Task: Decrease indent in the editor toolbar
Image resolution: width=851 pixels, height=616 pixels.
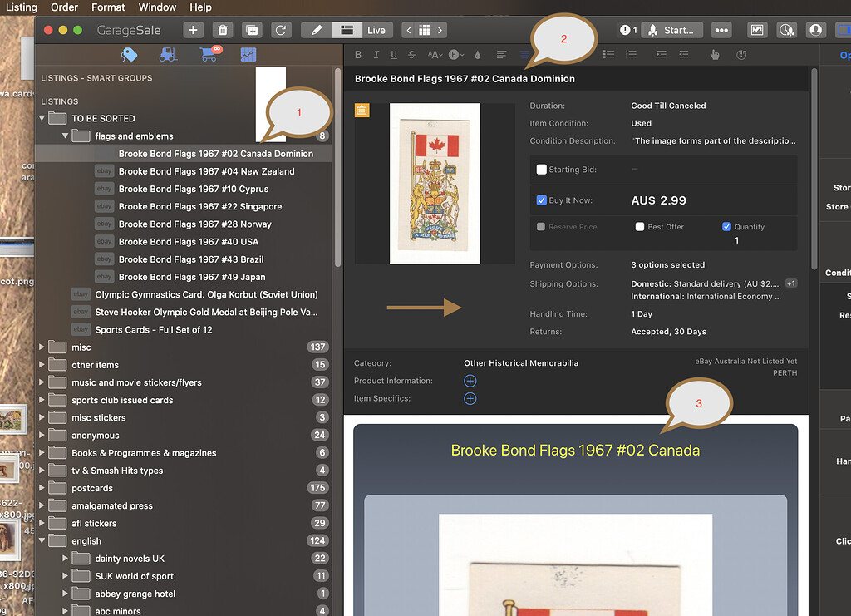Action: (684, 54)
